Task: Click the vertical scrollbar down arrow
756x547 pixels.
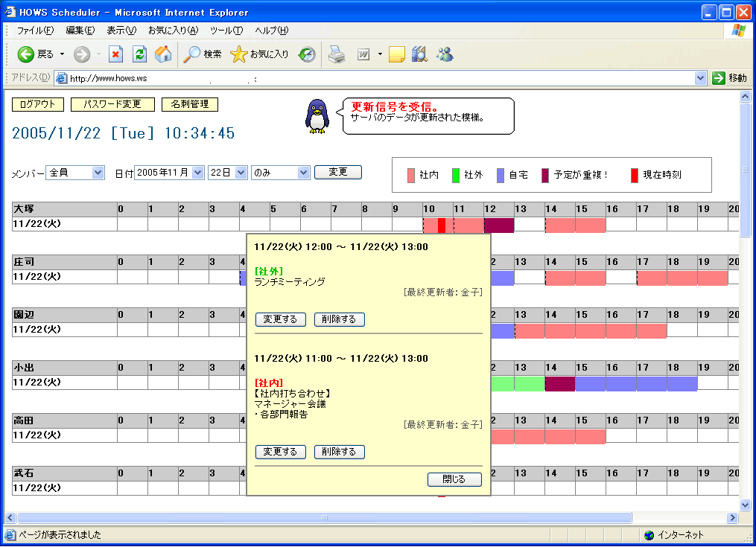Action: [745, 505]
